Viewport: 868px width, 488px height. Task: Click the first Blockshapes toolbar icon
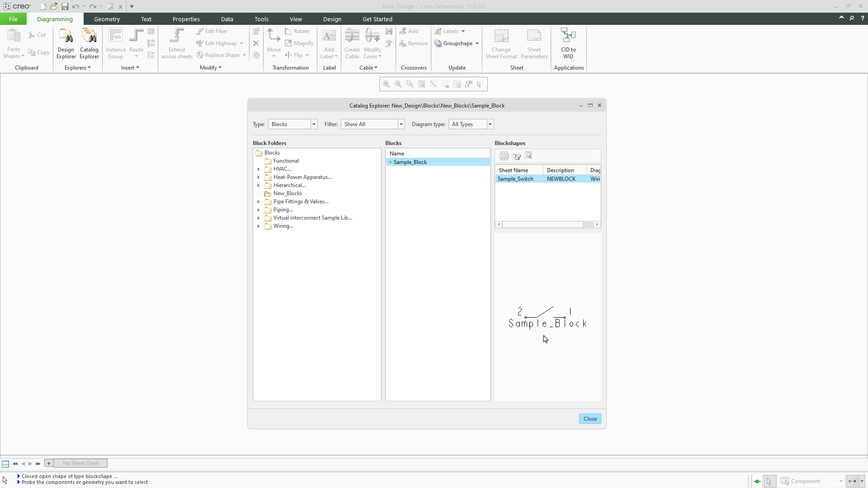point(504,156)
